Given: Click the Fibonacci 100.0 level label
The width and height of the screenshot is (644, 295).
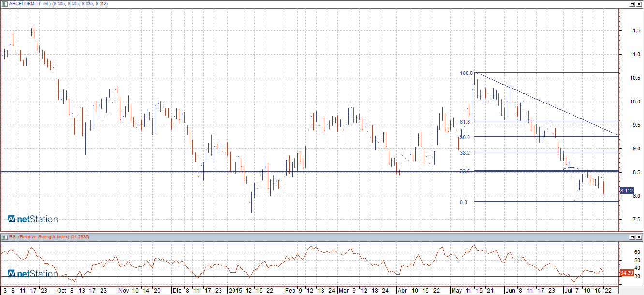Looking at the screenshot, I should click(466, 74).
